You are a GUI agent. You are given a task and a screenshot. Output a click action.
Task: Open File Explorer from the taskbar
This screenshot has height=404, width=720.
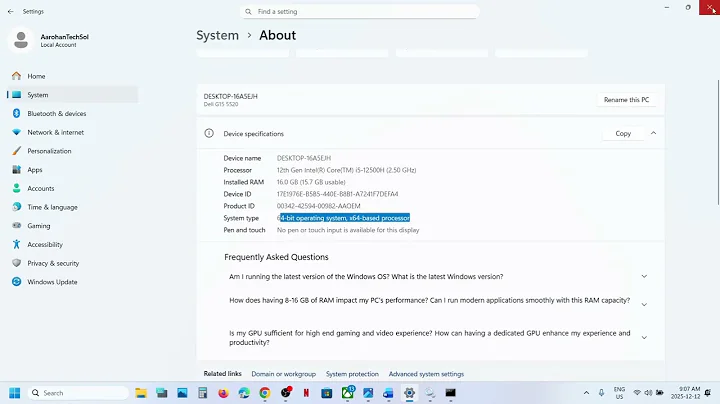(x=141, y=393)
